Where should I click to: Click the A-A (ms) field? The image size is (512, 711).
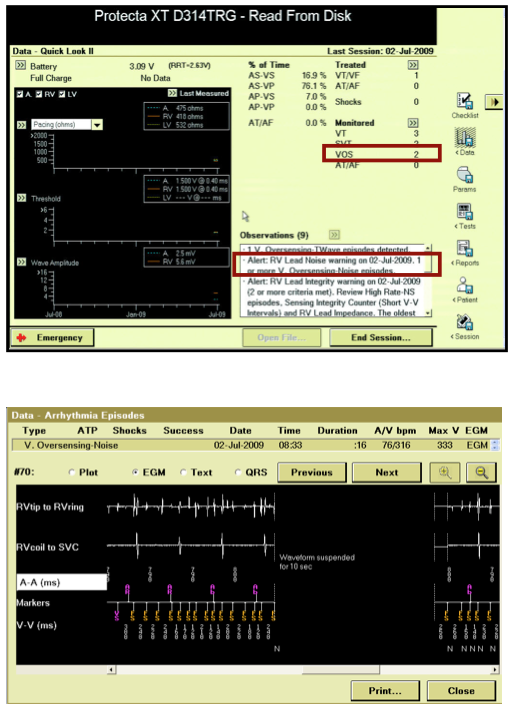[62, 582]
